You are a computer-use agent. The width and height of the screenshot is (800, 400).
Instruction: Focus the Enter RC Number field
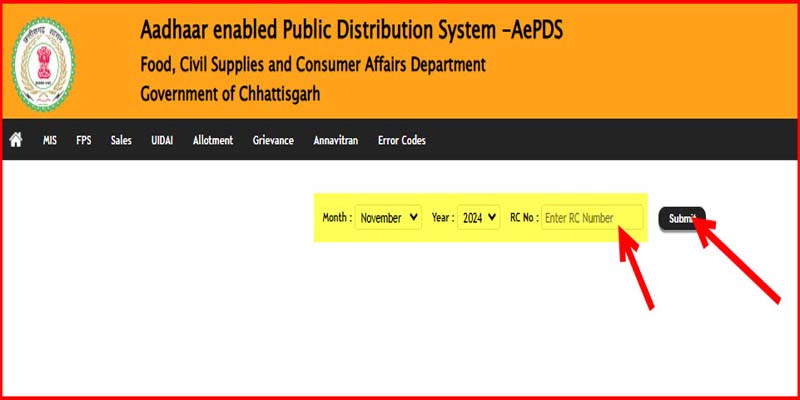point(592,217)
